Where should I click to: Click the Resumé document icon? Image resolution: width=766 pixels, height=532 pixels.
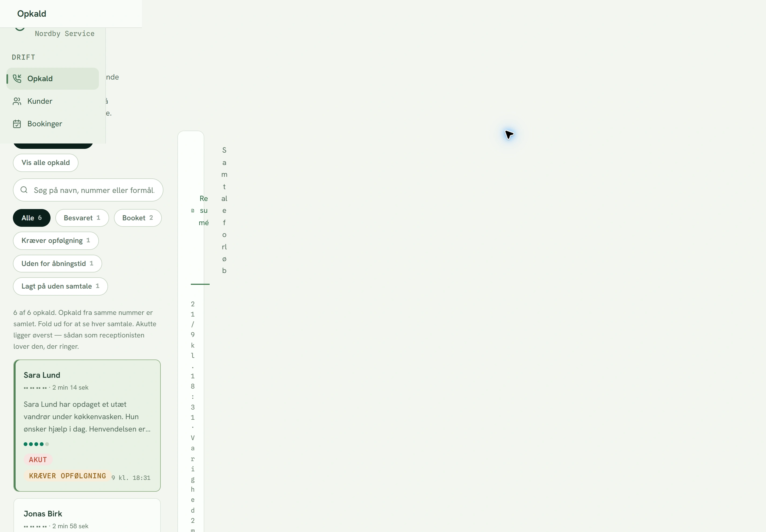(193, 211)
